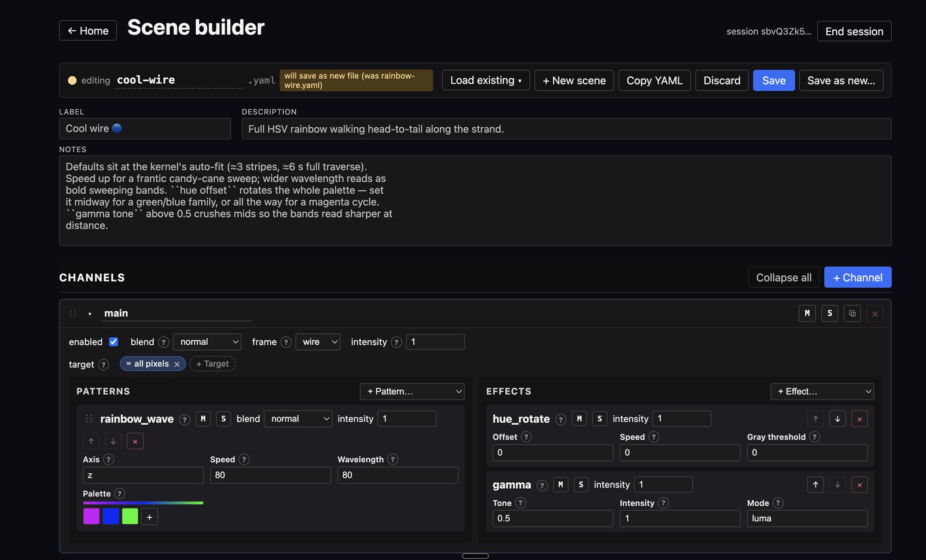
Task: Grab the main channel drag handle
Action: [73, 314]
